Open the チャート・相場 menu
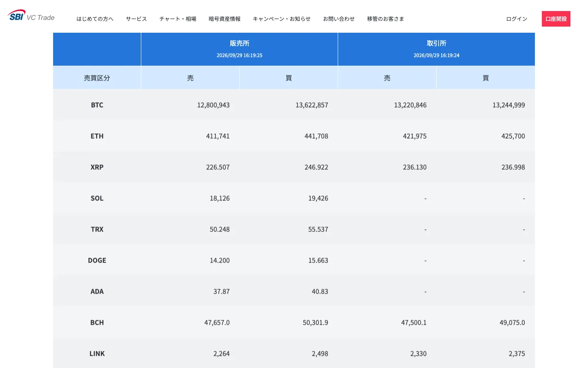Screen dimensions: 588x368 pos(178,19)
